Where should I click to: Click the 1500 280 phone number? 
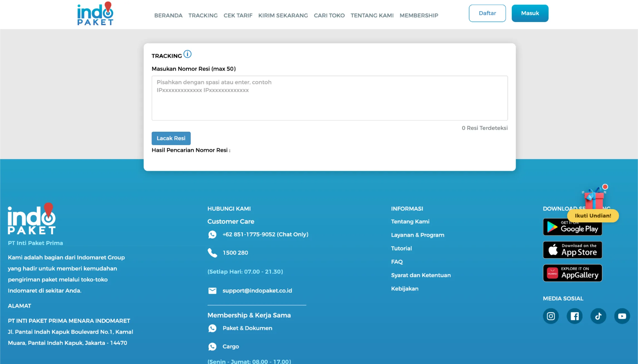click(235, 253)
